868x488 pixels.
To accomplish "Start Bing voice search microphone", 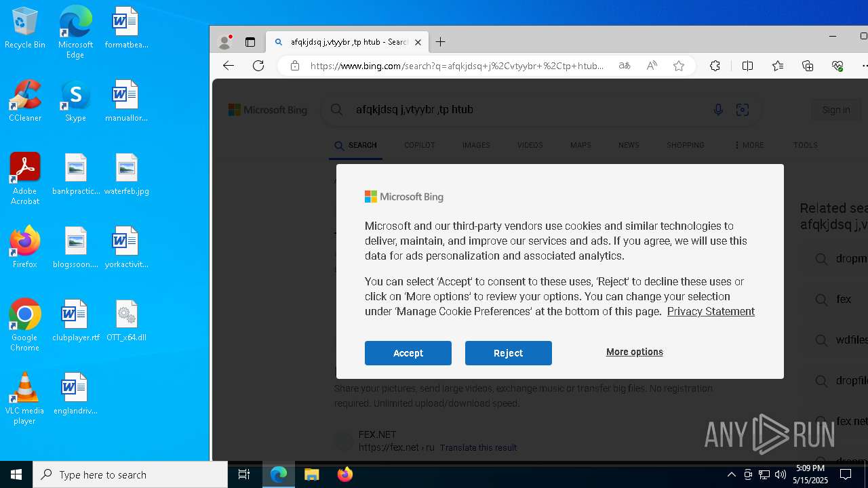I will [x=718, y=110].
